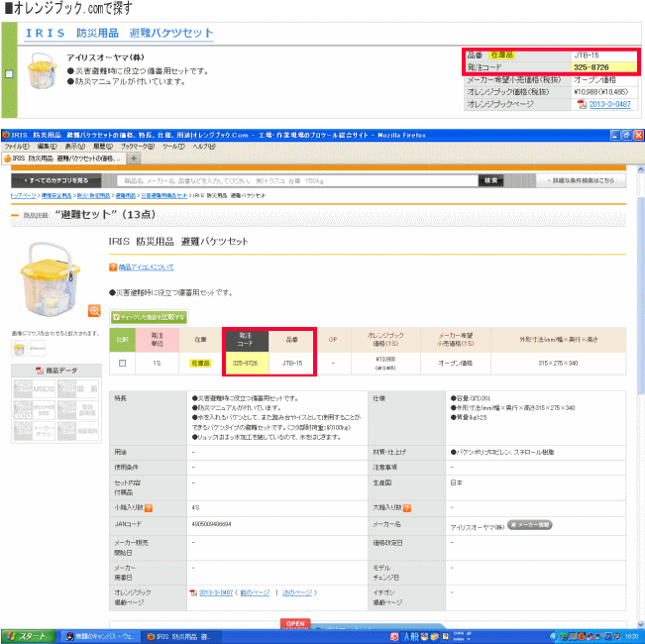Click the magnifier zoom icon on product image
Image resolution: width=645 pixels, height=644 pixels.
point(95,311)
